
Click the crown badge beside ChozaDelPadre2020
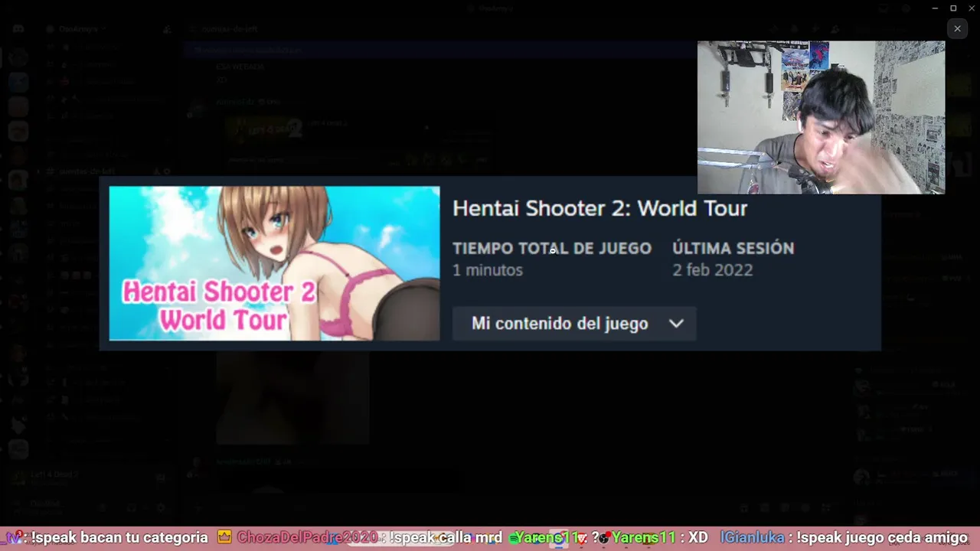[224, 537]
